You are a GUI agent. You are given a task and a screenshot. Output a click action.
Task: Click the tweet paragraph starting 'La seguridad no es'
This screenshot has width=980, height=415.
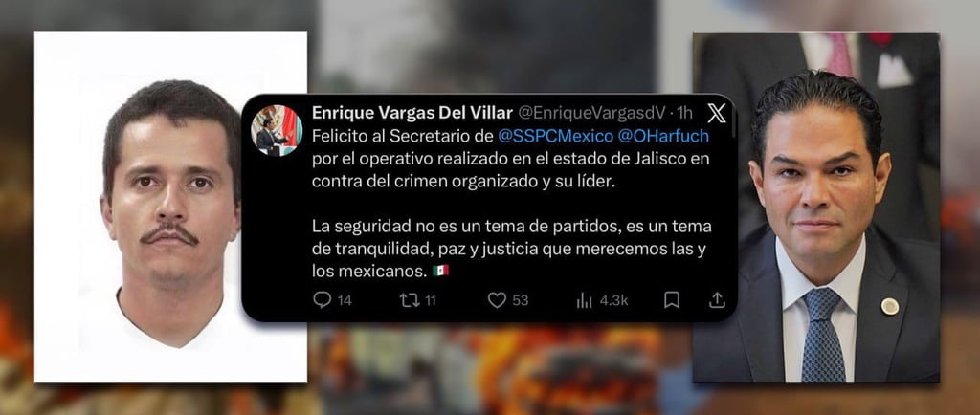pyautogui.click(x=511, y=248)
